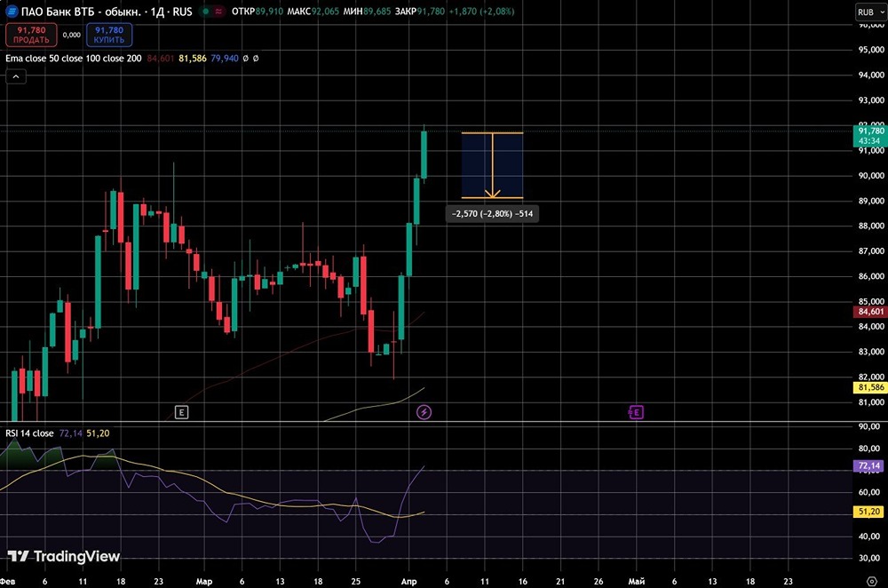
Task: Click the Апр label on time axis
Action: [x=408, y=581]
